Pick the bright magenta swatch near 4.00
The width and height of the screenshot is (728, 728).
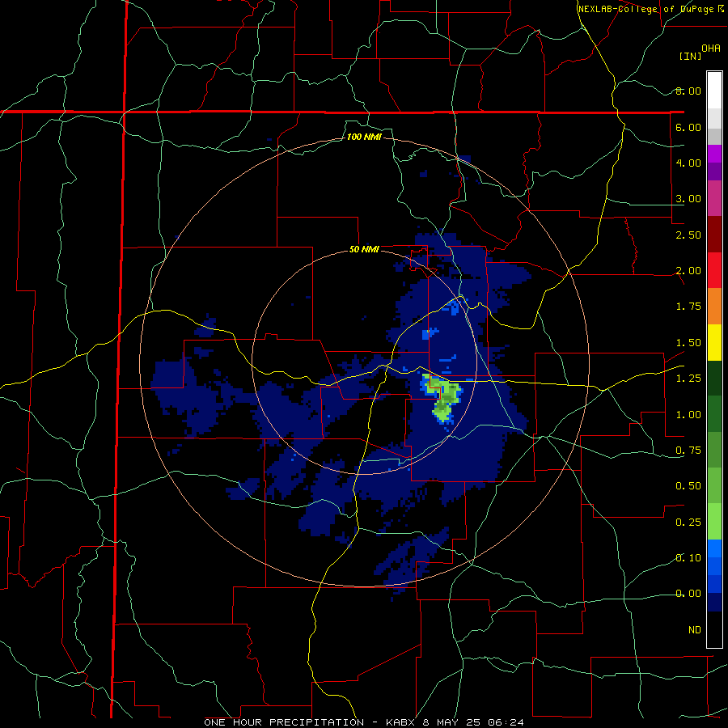pyautogui.click(x=714, y=154)
